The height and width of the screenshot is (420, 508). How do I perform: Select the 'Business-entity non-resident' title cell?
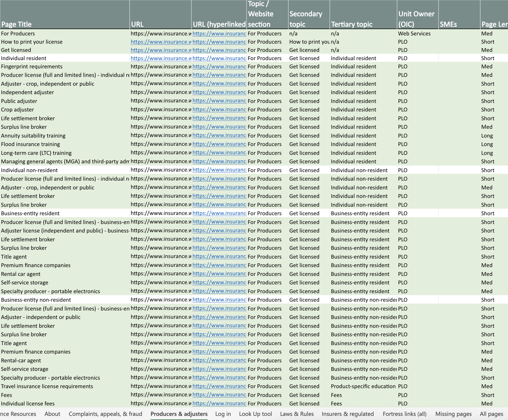[x=65, y=300]
